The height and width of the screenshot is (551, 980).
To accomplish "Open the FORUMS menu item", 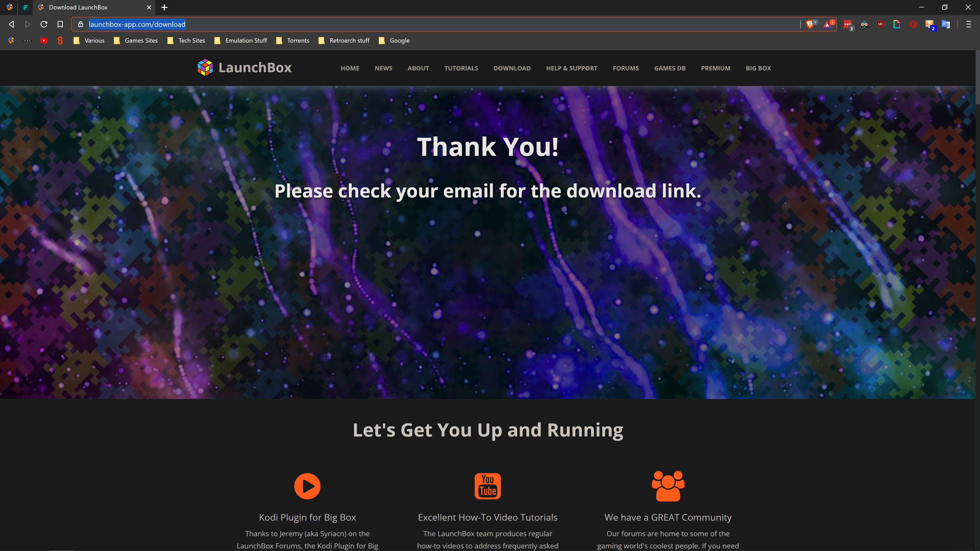I will click(626, 68).
